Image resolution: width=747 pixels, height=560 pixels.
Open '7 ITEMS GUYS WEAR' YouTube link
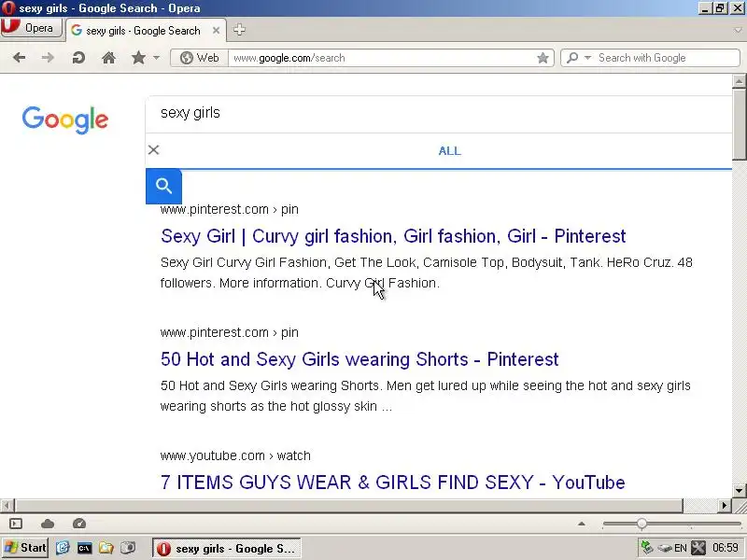tap(392, 483)
